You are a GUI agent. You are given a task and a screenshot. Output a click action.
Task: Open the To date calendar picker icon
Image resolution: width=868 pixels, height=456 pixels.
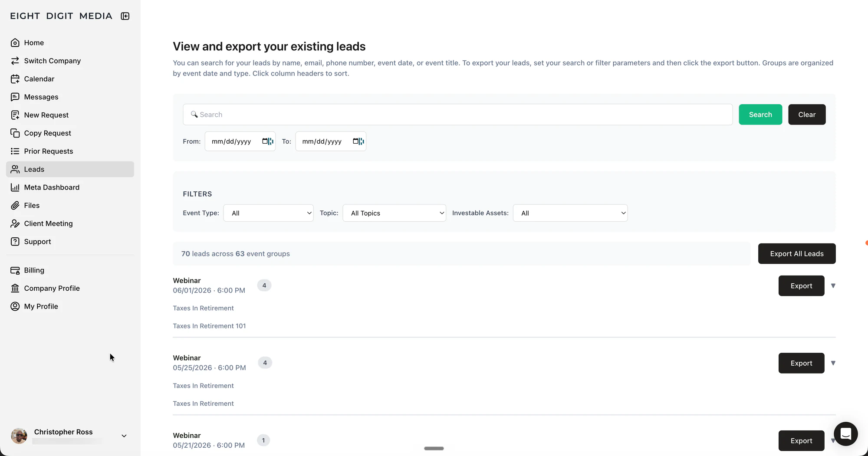[356, 141]
